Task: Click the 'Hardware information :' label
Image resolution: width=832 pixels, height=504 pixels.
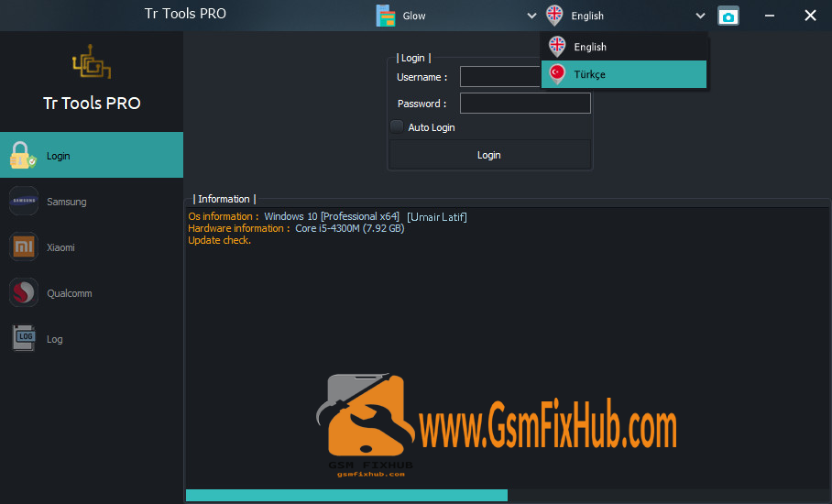Action: [x=239, y=229]
